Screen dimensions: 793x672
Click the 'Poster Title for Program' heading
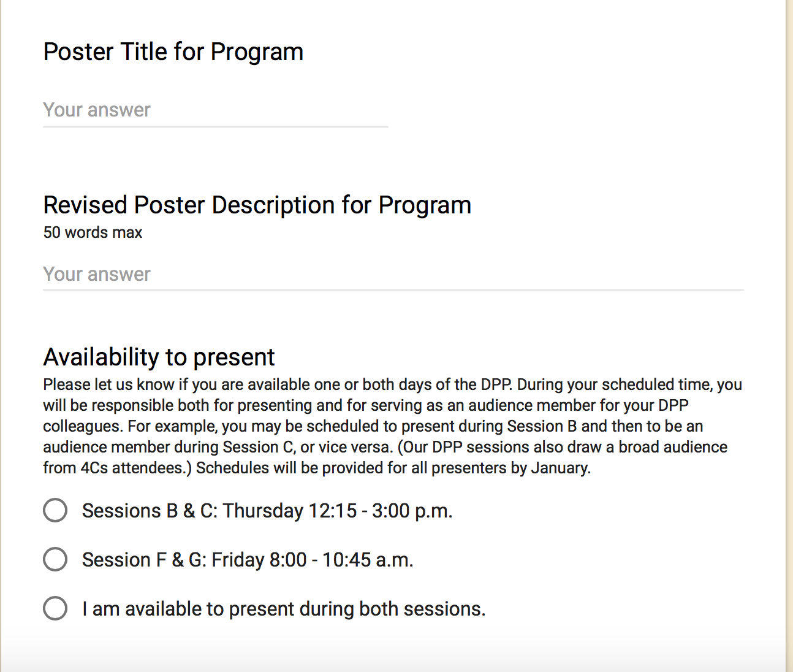[173, 52]
